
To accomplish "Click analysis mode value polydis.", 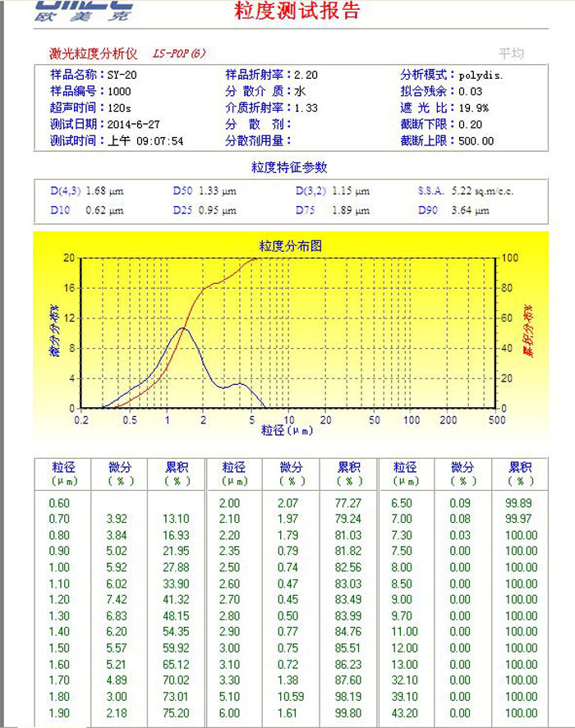I will coord(481,76).
